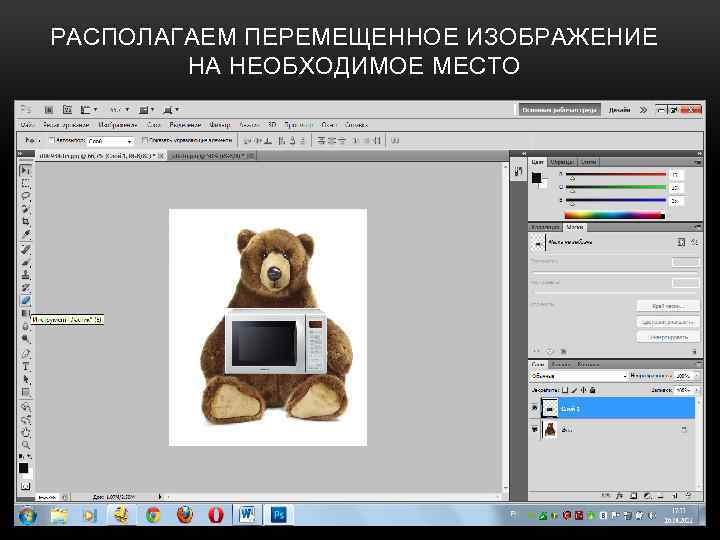The width and height of the screenshot is (720, 540).
Task: Open the Файл menu
Action: (x=28, y=124)
